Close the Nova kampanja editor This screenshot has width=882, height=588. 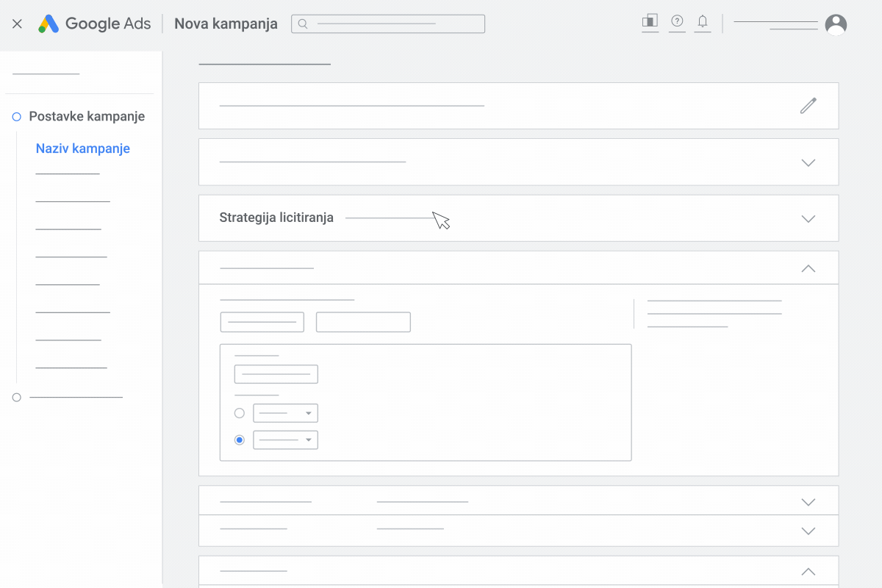point(18,24)
